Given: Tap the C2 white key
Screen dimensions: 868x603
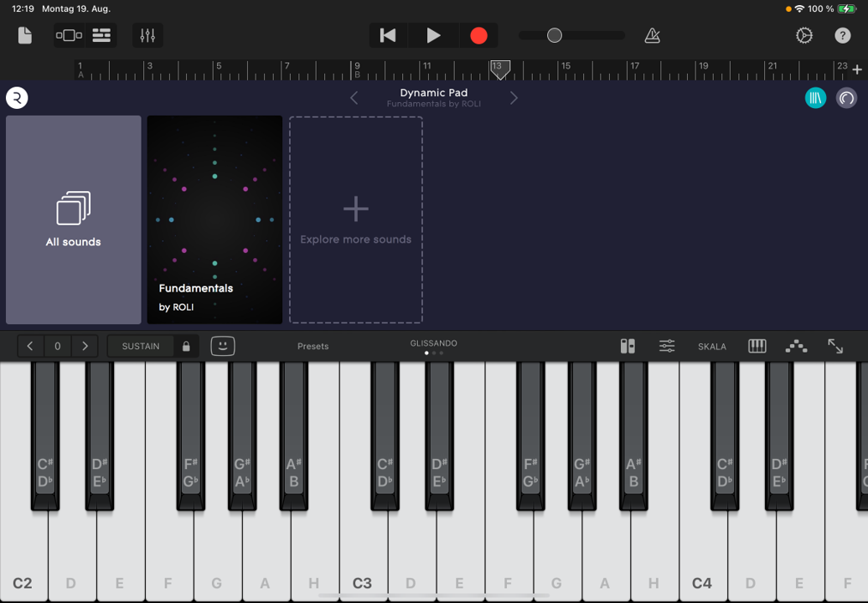Looking at the screenshot, I should pos(23,554).
